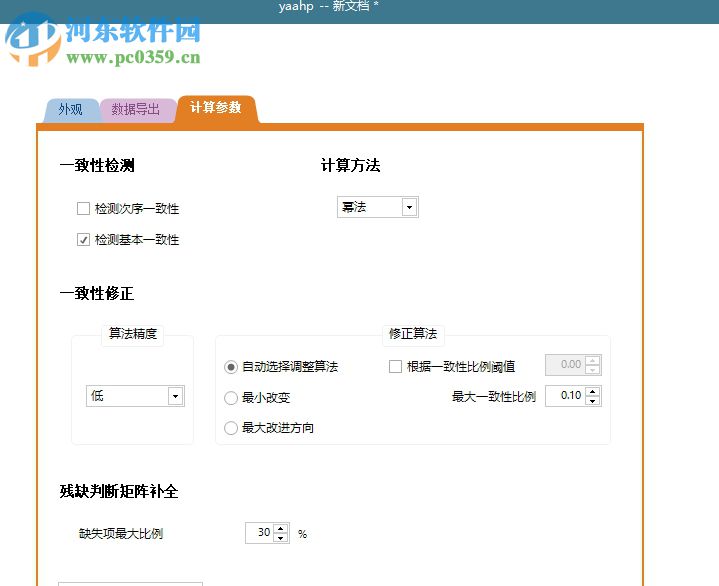The height and width of the screenshot is (586, 719).
Task: Click the 缺失项最大比例 field showing 30
Action: 259,533
